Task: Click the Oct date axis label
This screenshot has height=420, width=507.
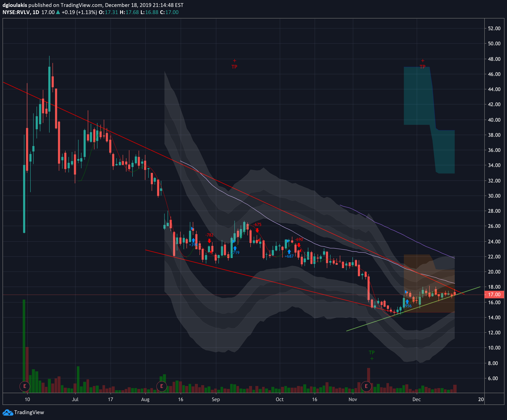Action: 280,399
